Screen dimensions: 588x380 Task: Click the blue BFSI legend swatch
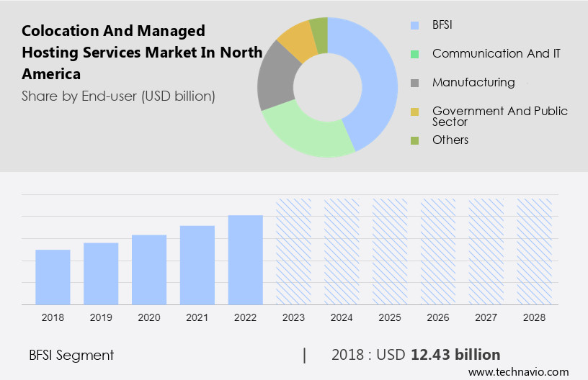click(414, 25)
